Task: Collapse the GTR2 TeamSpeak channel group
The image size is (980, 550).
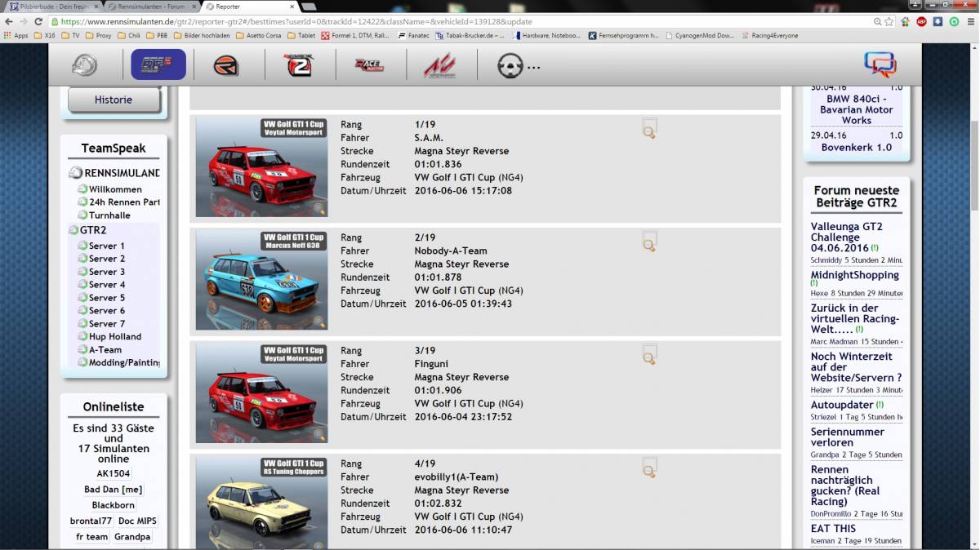Action: pos(74,230)
